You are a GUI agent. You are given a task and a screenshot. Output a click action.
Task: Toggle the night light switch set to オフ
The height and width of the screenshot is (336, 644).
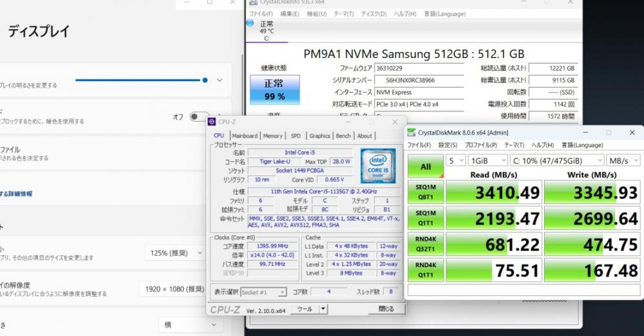coord(199,117)
